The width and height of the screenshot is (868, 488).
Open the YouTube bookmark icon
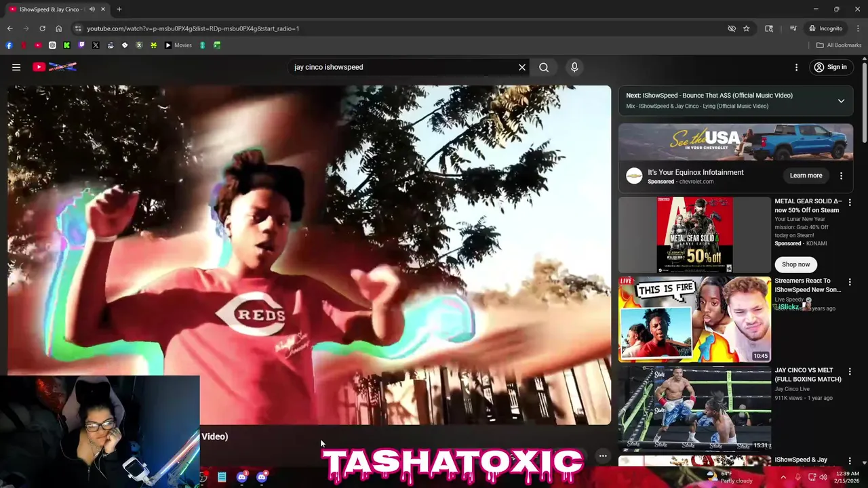pyautogui.click(x=38, y=45)
